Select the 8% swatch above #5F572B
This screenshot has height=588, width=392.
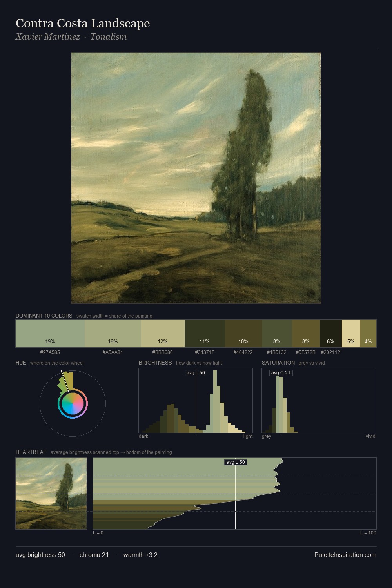pos(306,334)
